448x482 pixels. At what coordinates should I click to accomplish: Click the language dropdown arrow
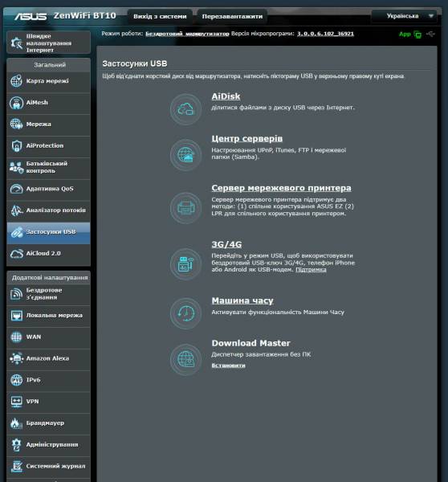[x=431, y=16]
